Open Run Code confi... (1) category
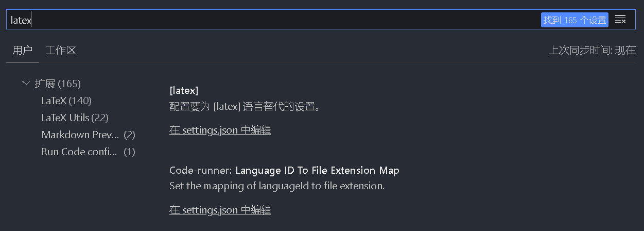The image size is (644, 231). [79, 152]
